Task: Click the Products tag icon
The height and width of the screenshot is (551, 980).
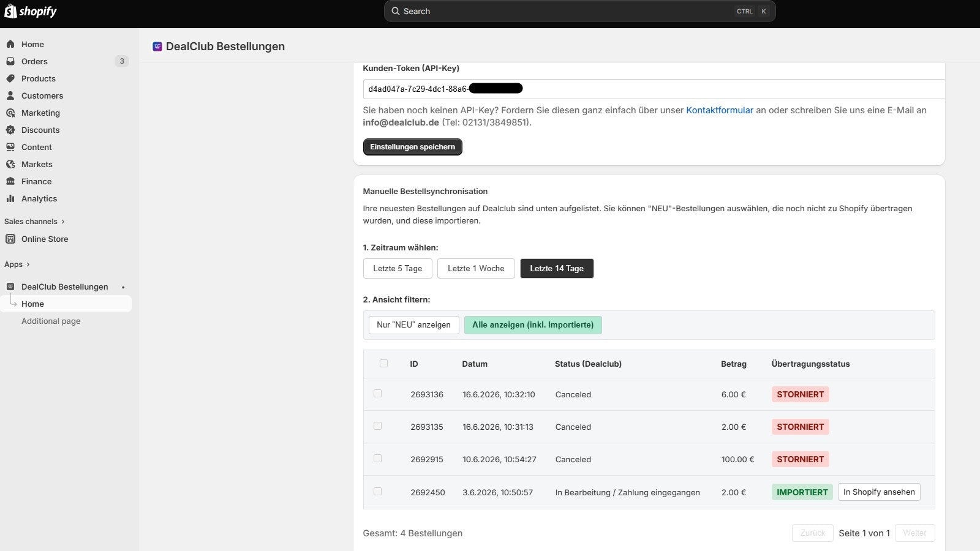Action: point(10,78)
